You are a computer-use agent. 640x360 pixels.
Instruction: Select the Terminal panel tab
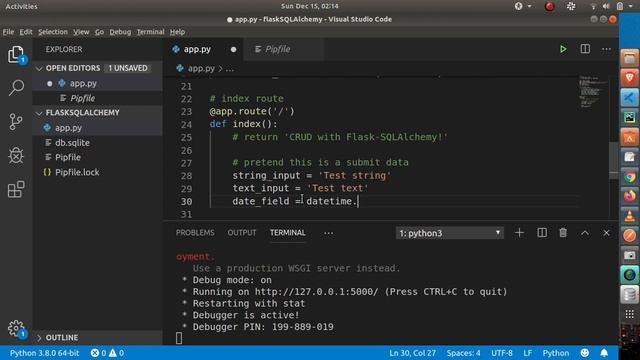[x=287, y=233]
